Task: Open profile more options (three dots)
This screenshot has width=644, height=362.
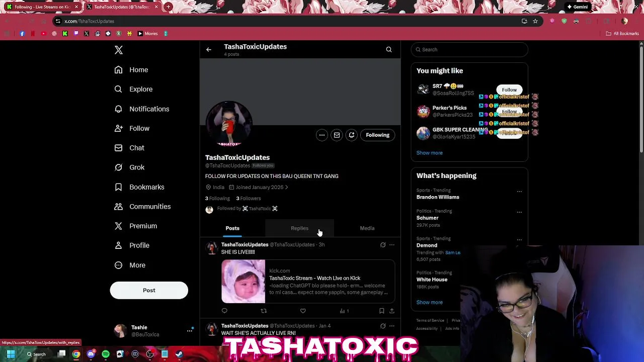Action: (x=321, y=135)
